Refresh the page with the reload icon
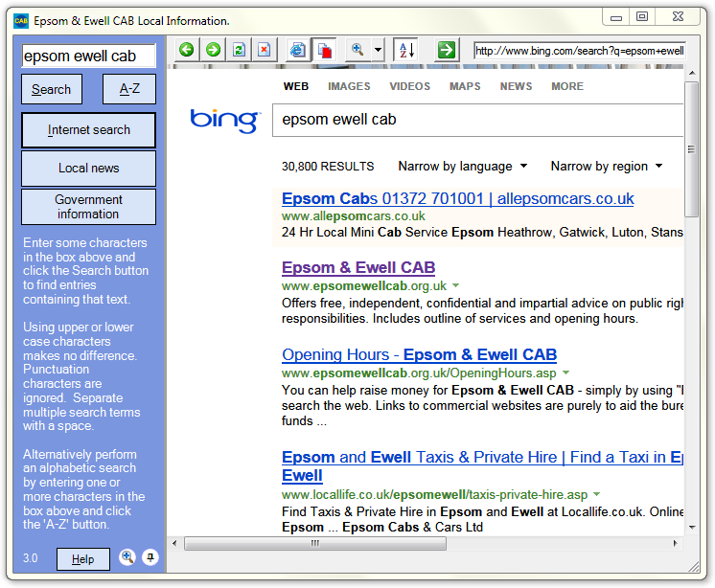This screenshot has height=588, width=715. pyautogui.click(x=239, y=49)
